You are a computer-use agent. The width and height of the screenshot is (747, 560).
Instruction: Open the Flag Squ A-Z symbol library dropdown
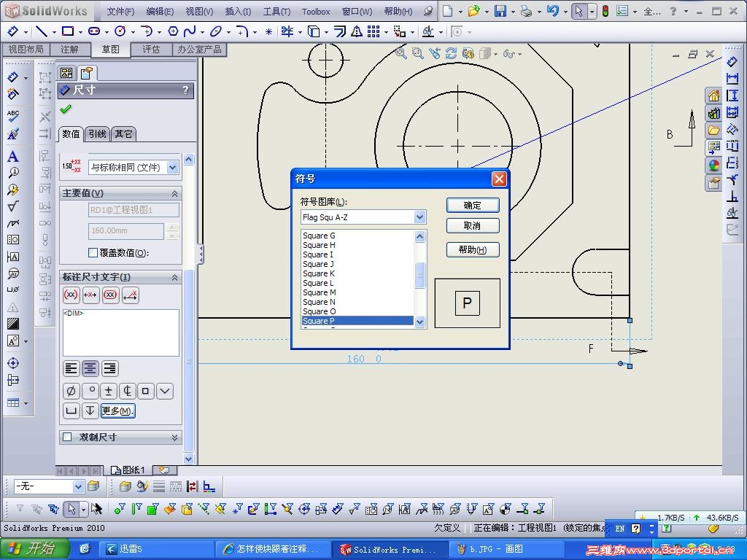419,217
